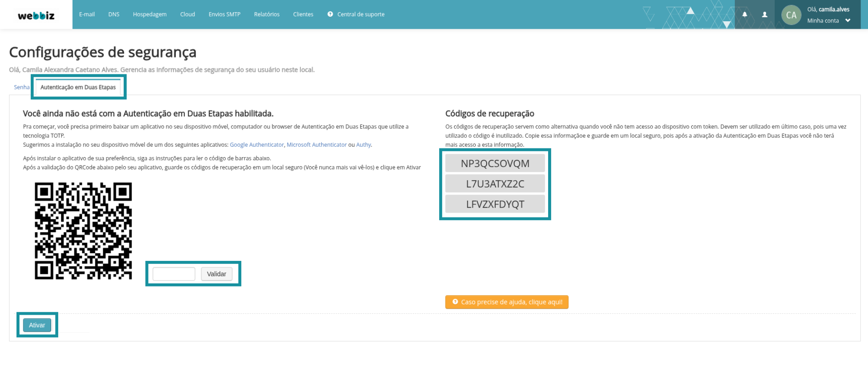Open the Envios SMTP menu
Viewport: 868px width, 369px height.
click(x=224, y=14)
